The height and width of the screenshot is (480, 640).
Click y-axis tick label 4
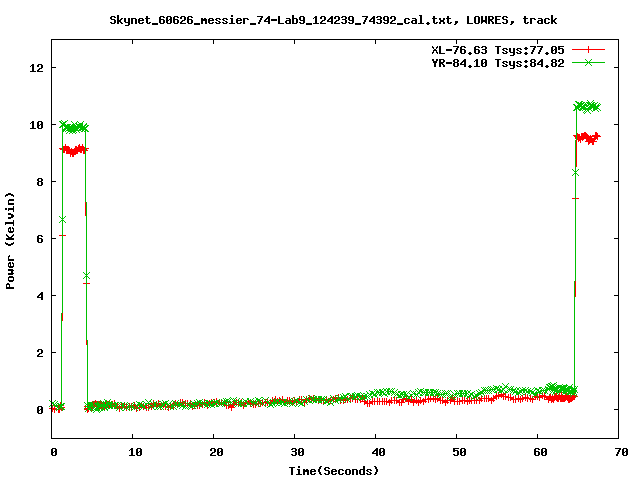pyautogui.click(x=40, y=296)
